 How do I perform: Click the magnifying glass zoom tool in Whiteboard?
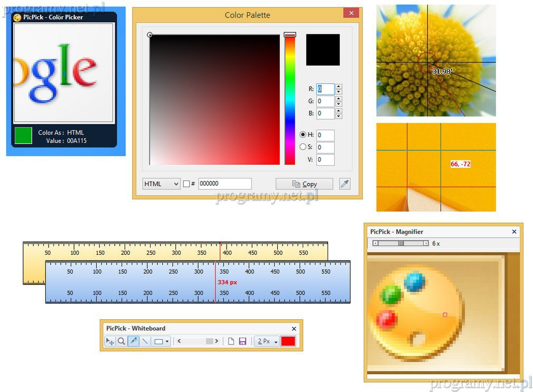click(121, 341)
